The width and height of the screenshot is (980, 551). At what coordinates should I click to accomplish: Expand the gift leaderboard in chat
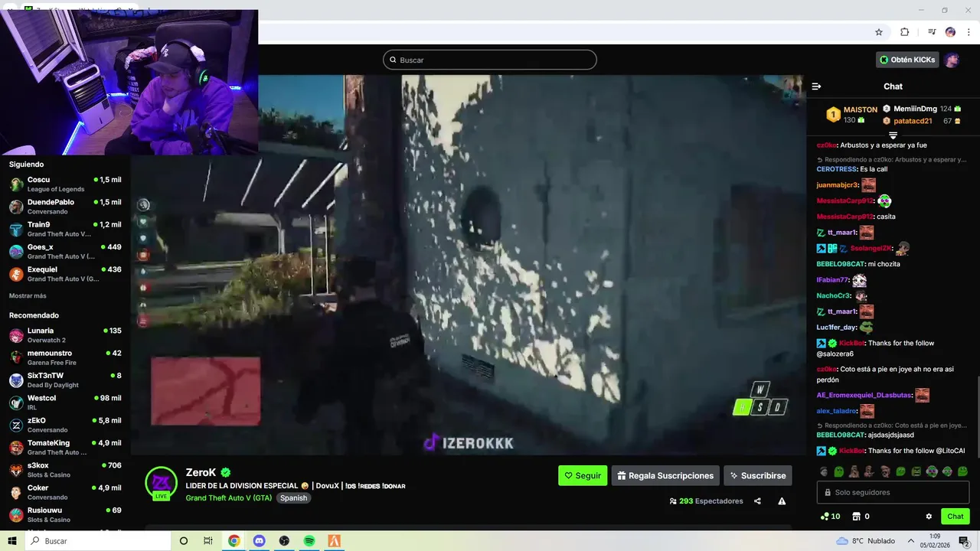(x=893, y=135)
